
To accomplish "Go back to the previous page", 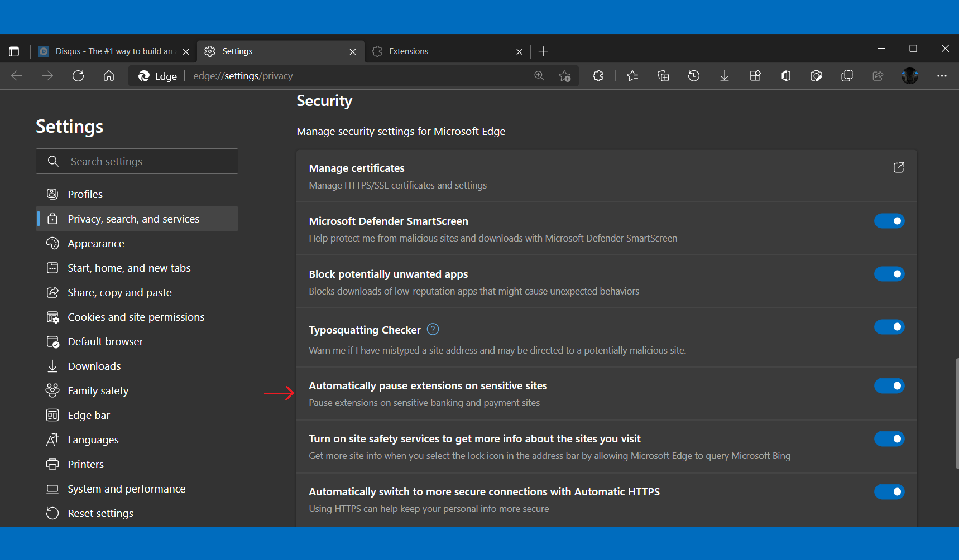I will click(17, 76).
